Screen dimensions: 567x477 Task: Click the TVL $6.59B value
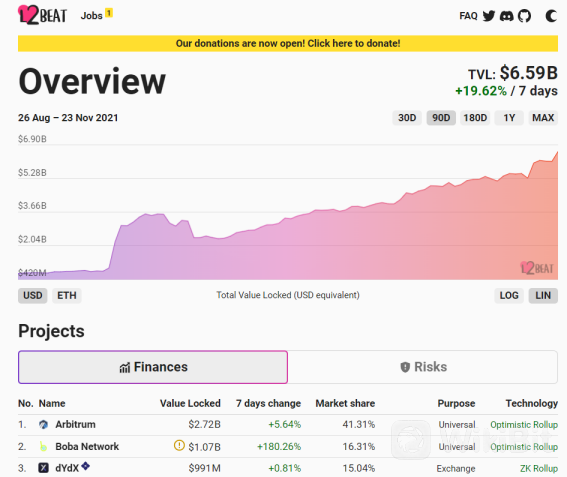pyautogui.click(x=528, y=73)
